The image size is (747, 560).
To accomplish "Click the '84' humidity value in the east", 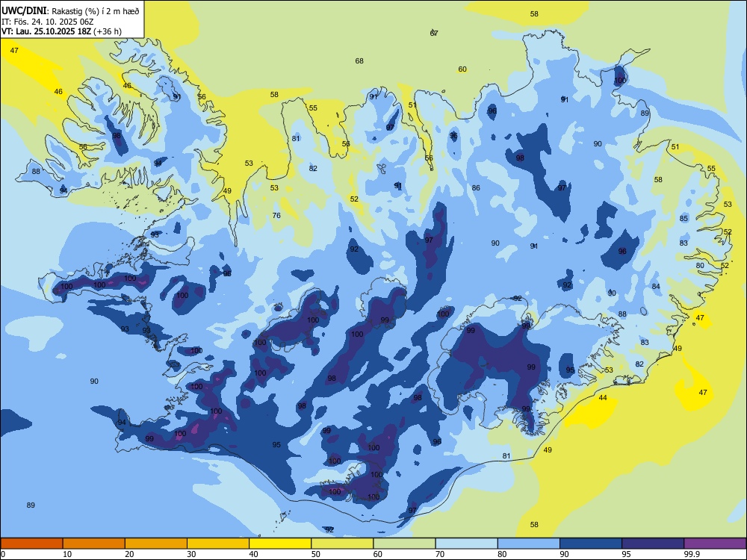I will 656,287.
